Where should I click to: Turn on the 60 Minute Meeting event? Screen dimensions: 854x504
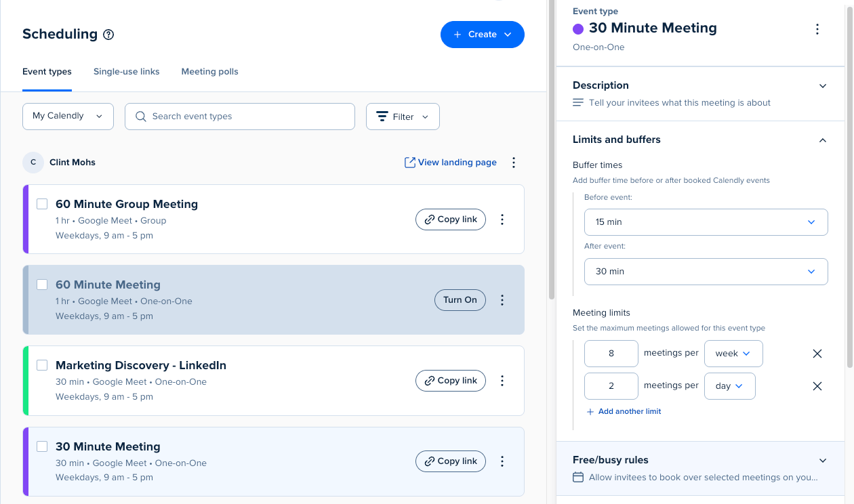point(460,300)
